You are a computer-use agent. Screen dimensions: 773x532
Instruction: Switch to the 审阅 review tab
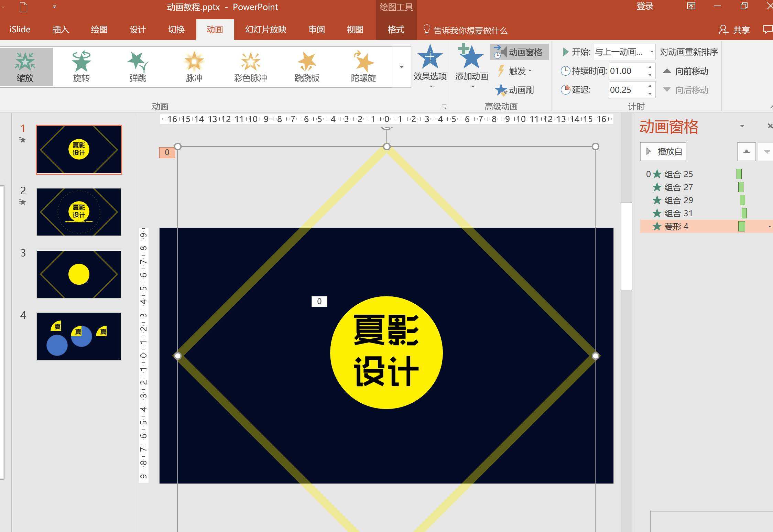pyautogui.click(x=316, y=30)
